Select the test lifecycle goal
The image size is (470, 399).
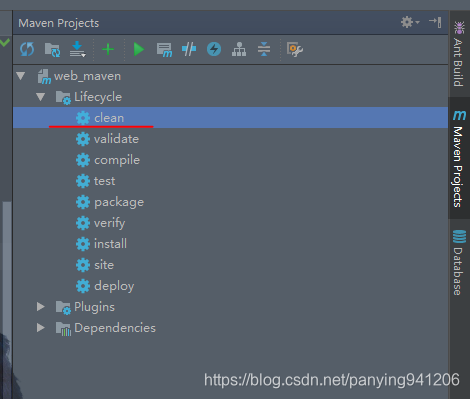230,181
